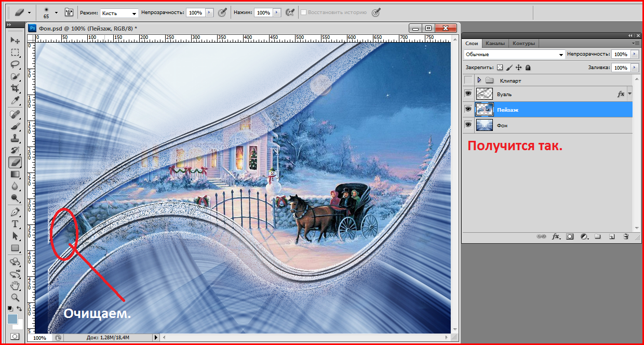This screenshot has height=345, width=644.
Task: Create new adjustment layer
Action: (584, 236)
